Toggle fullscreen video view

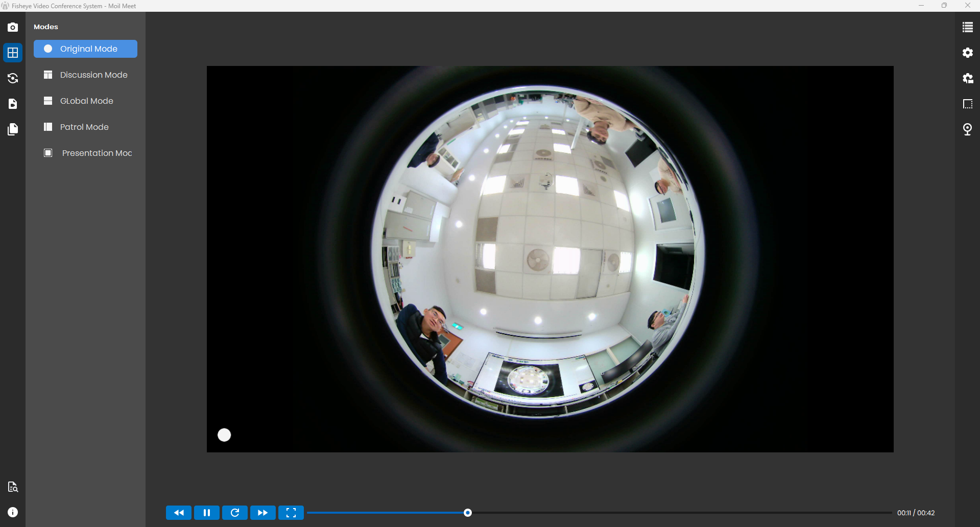(291, 513)
